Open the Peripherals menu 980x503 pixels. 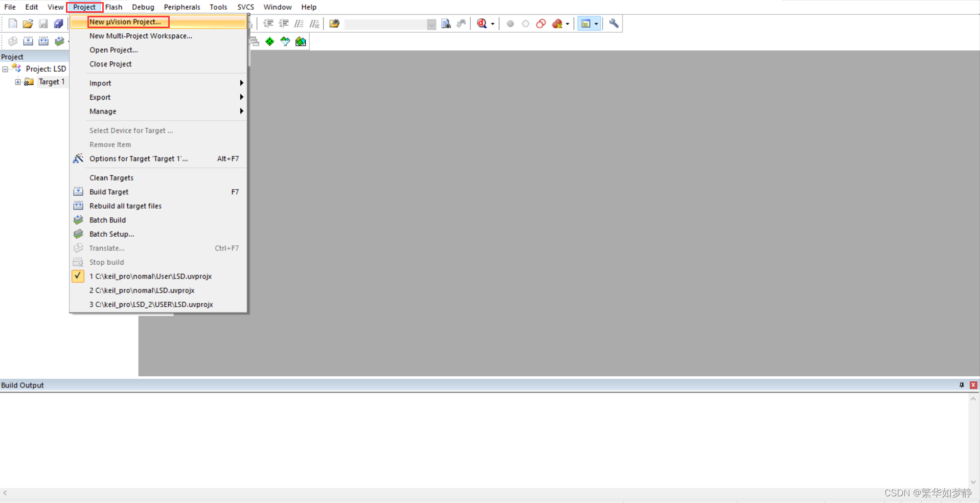(182, 7)
